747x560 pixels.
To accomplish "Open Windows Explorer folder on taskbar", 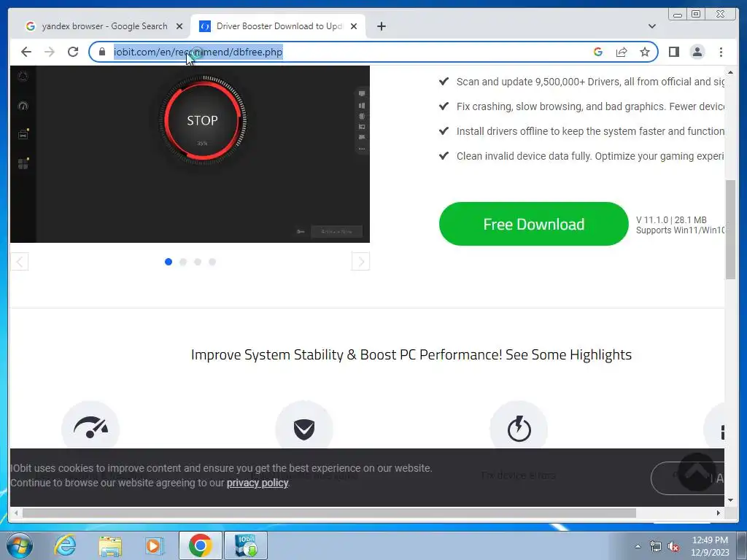I will (110, 545).
